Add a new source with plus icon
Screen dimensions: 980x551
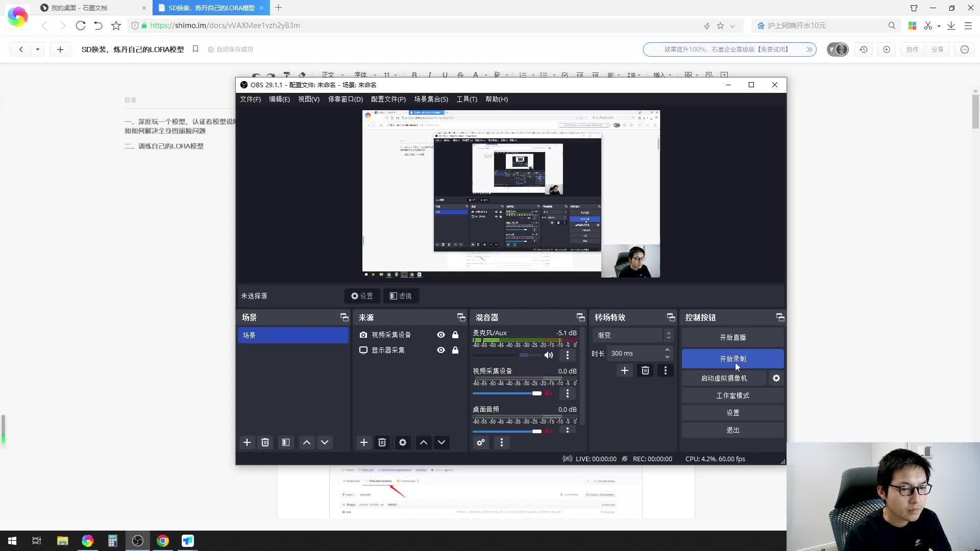click(x=364, y=442)
